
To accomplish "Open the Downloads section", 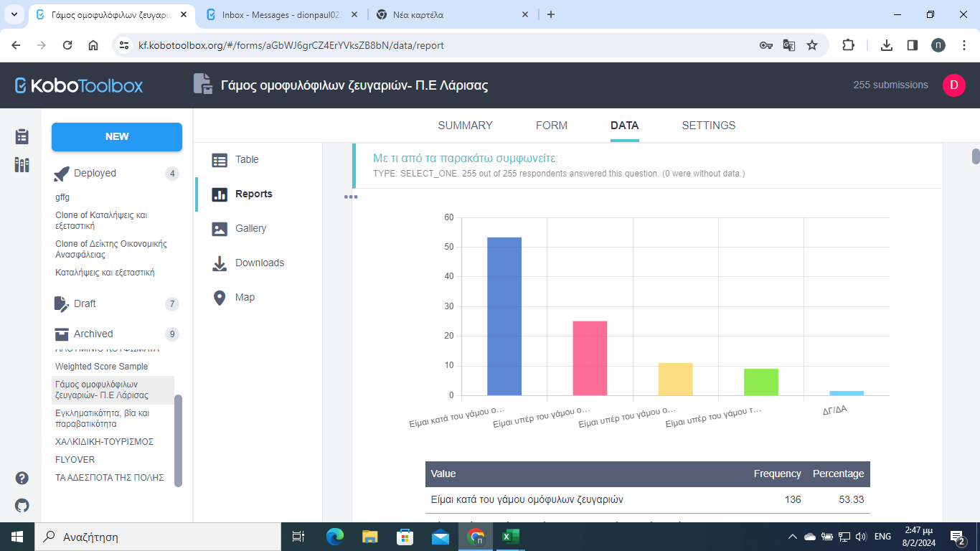I will click(248, 263).
